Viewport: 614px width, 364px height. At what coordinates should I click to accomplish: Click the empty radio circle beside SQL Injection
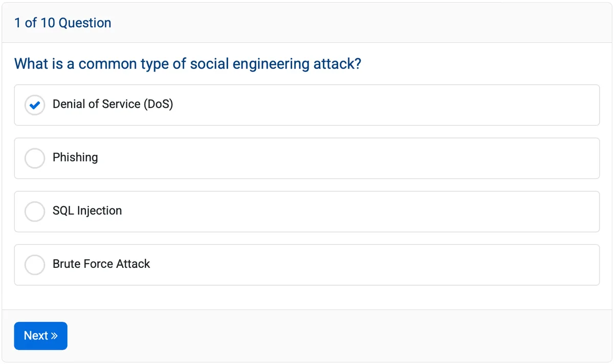point(35,211)
